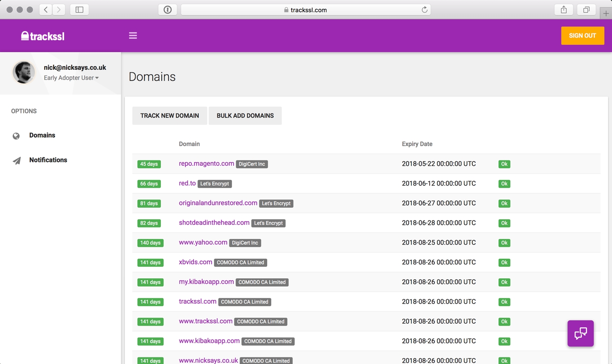The width and height of the screenshot is (612, 364).
Task: Click the 140 days badge
Action: 151,243
